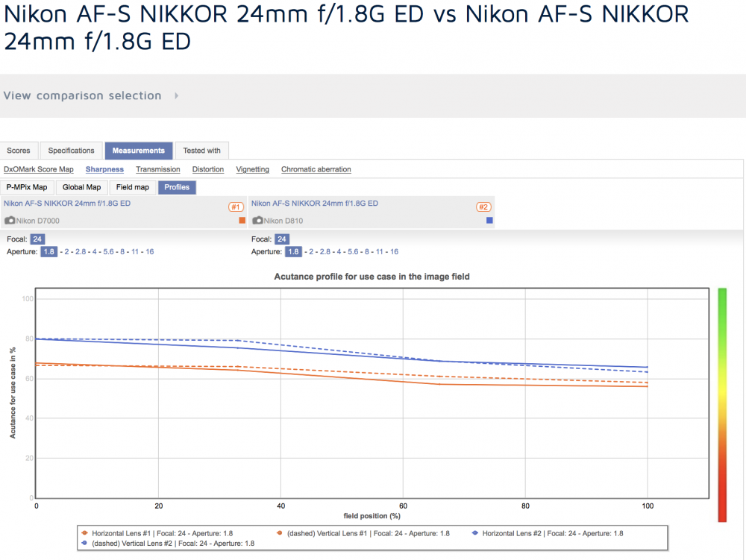Show the Field map view
The height and width of the screenshot is (560, 746).
pyautogui.click(x=133, y=187)
